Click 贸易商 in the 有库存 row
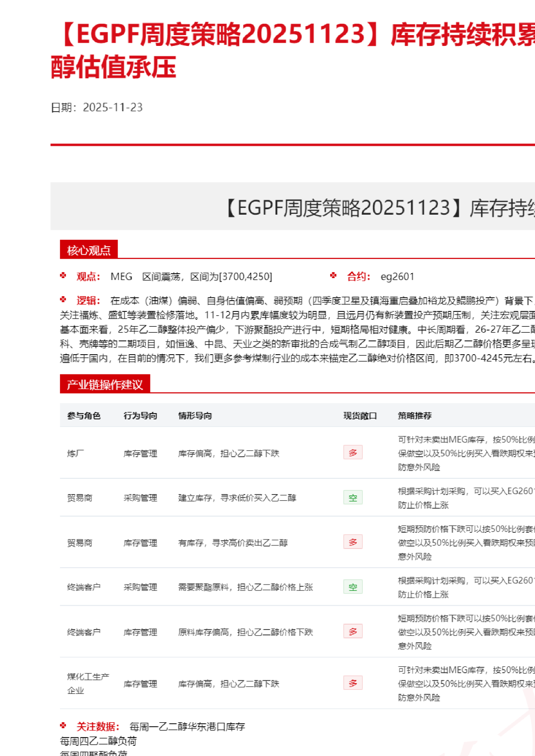Screen dimensions: 535x756 80,543
